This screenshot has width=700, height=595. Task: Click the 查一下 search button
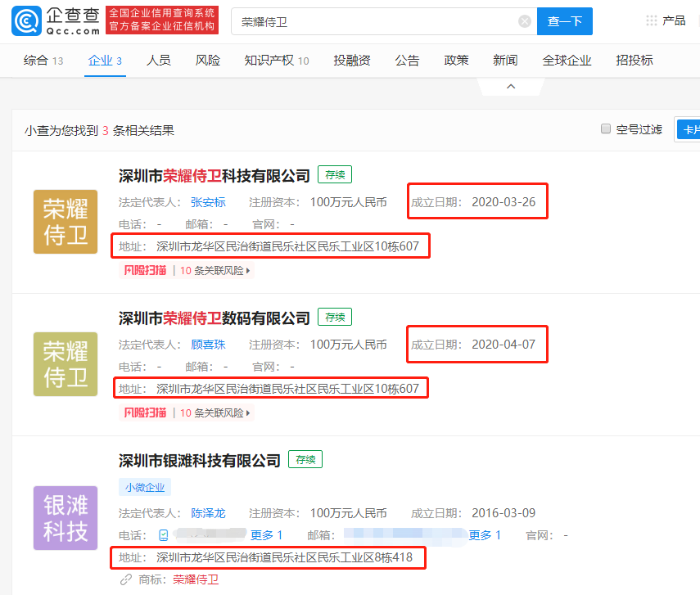pos(564,20)
